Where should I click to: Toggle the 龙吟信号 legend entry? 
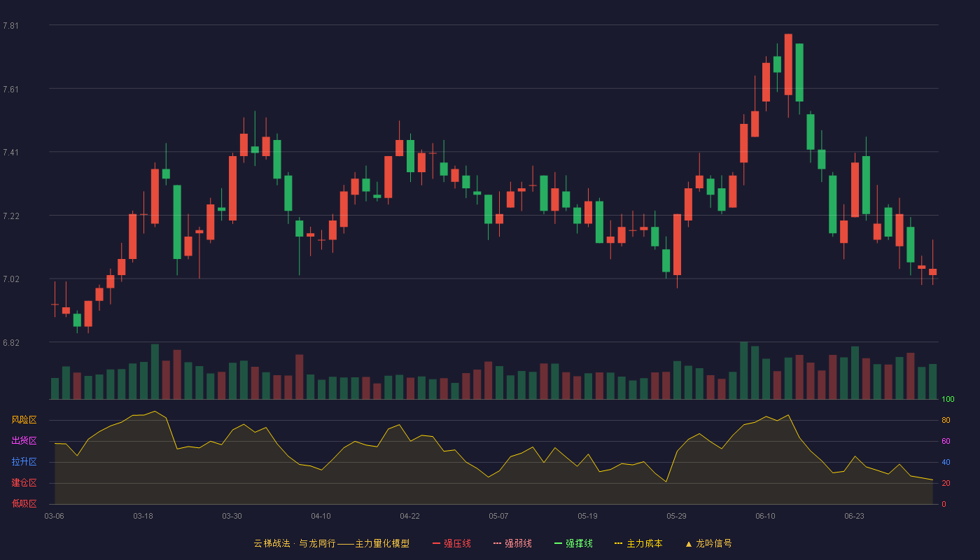708,543
